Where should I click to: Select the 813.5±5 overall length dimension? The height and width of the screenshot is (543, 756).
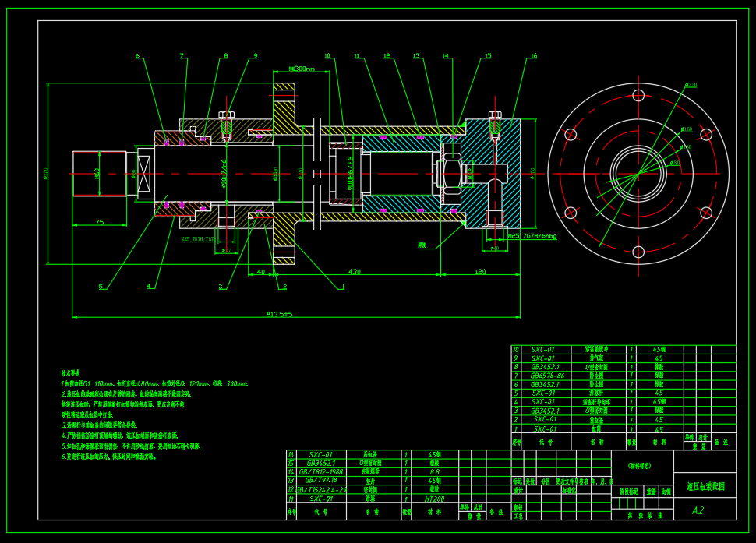(x=279, y=312)
